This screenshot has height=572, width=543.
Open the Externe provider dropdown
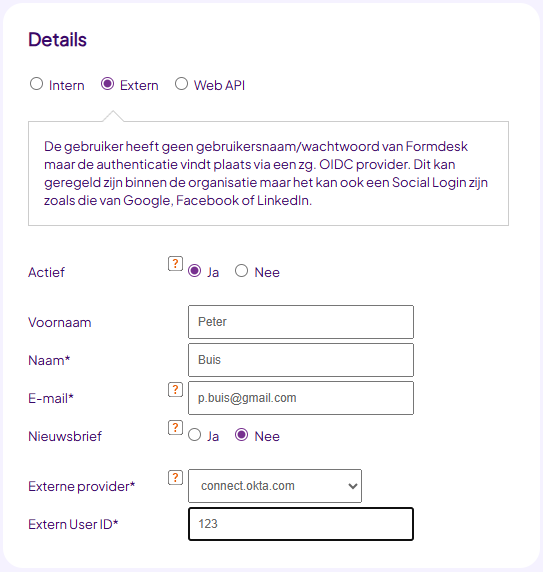[x=275, y=486]
